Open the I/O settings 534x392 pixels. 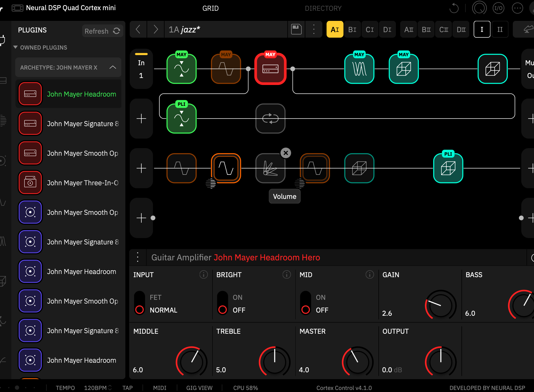pyautogui.click(x=498, y=8)
